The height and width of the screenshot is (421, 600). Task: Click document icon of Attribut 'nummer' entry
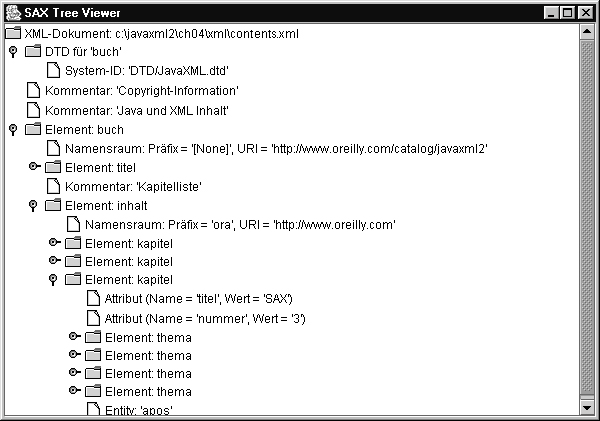(x=93, y=318)
